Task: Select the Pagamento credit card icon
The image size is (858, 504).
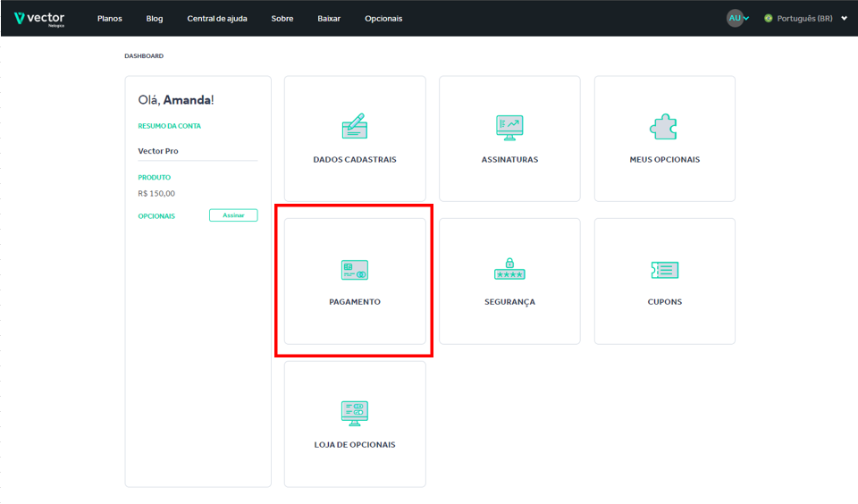Action: pos(355,270)
